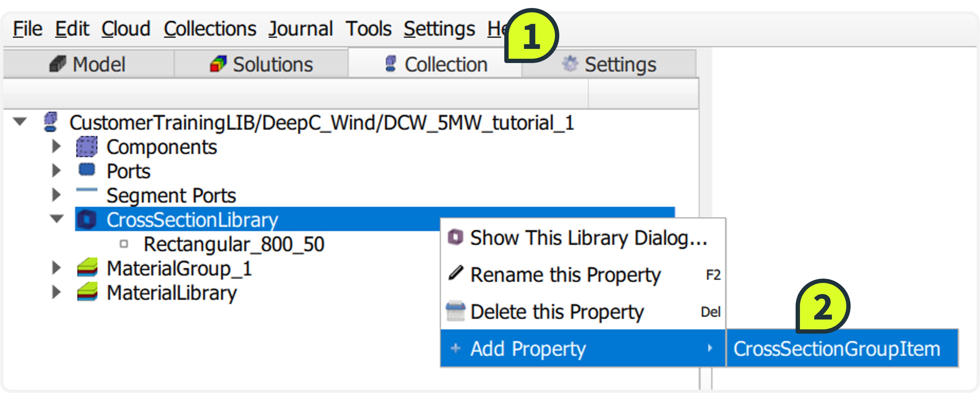980x393 pixels.
Task: Click the Show This Library Dialog icon
Action: click(x=455, y=238)
